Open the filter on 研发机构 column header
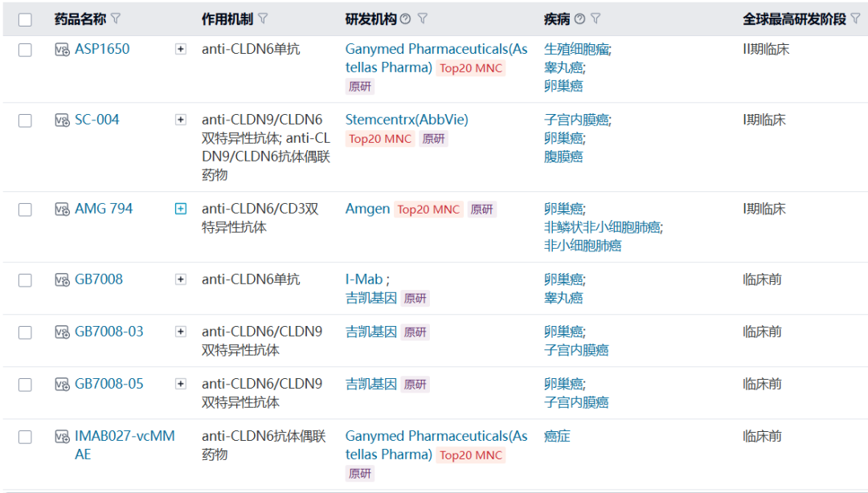 [x=424, y=18]
